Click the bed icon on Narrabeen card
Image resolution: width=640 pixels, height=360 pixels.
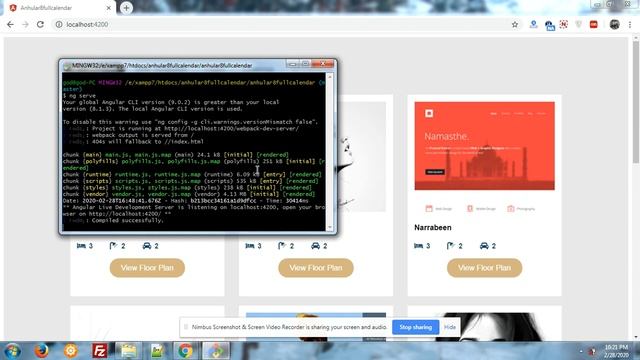(x=418, y=246)
